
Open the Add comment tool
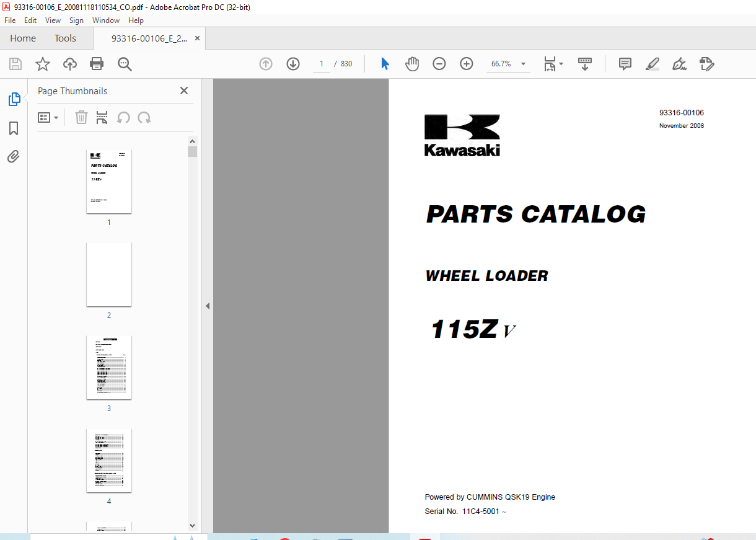coord(625,64)
